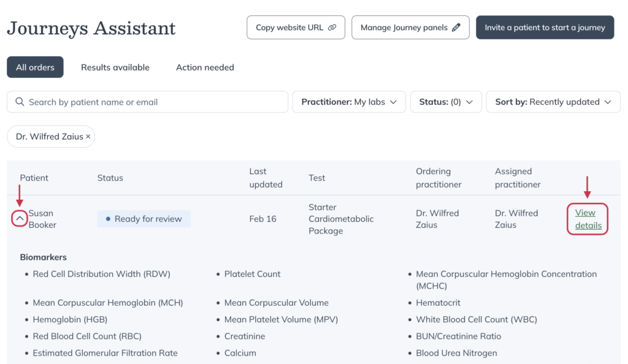This screenshot has height=364, width=628.
Task: Click the Copy website URL button
Action: (x=296, y=27)
